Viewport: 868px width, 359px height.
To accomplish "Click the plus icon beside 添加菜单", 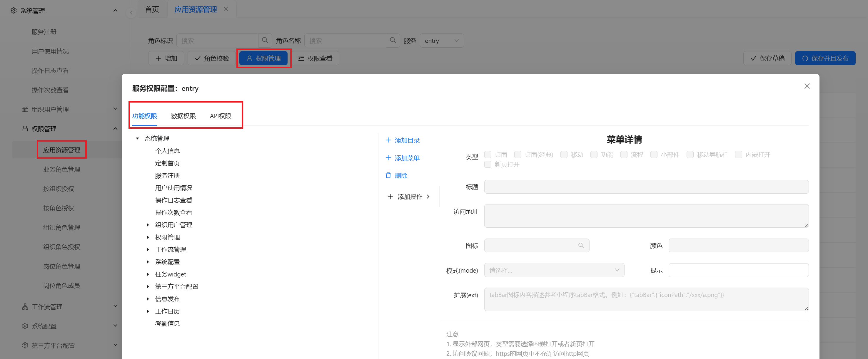I will pos(388,157).
